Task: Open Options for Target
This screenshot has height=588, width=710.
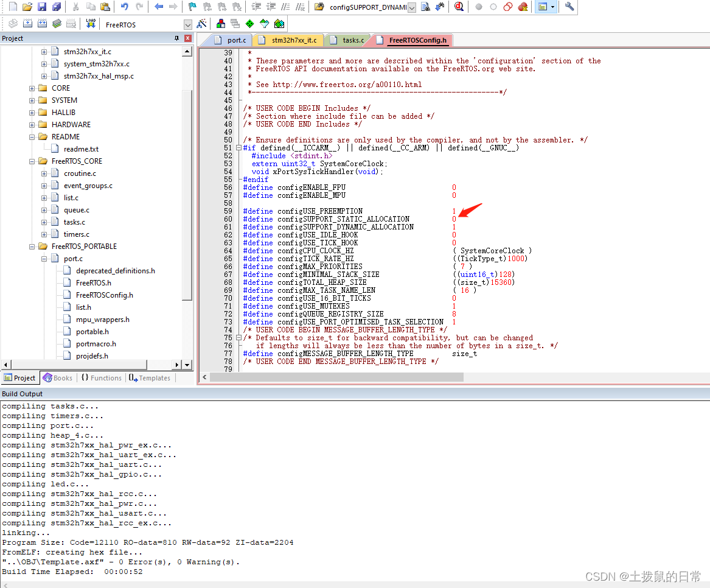Action: coord(201,24)
